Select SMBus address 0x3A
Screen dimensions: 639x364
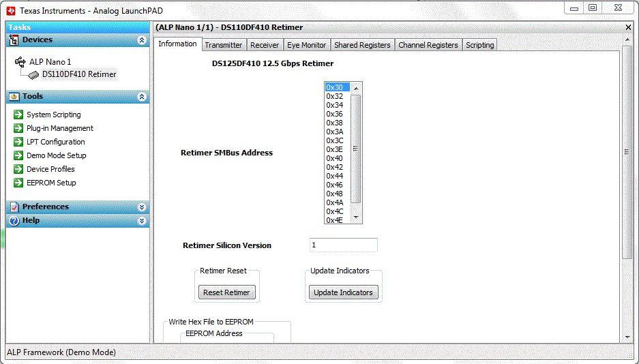338,132
